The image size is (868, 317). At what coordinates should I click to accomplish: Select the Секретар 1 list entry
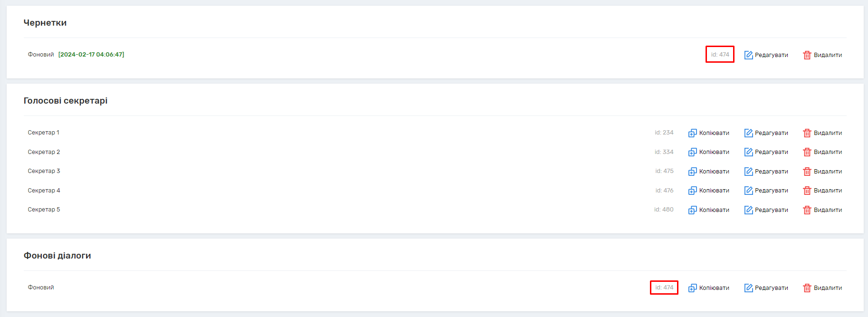pyautogui.click(x=44, y=133)
